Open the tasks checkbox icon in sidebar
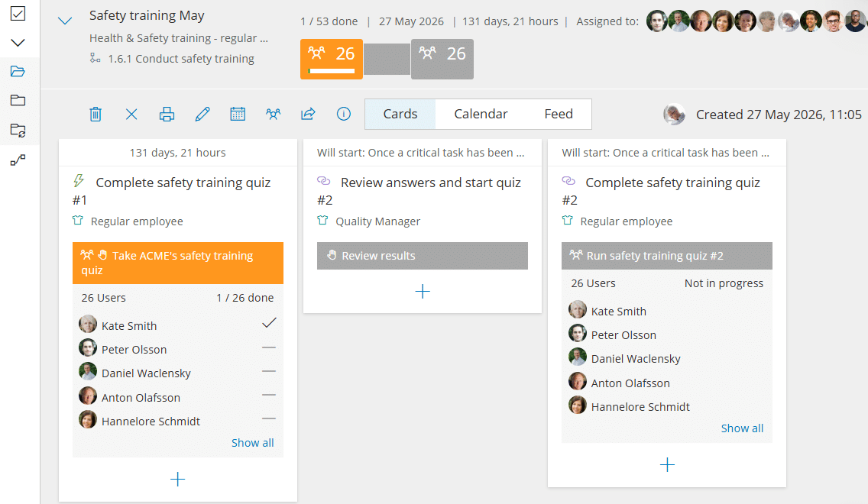The image size is (868, 504). [18, 13]
